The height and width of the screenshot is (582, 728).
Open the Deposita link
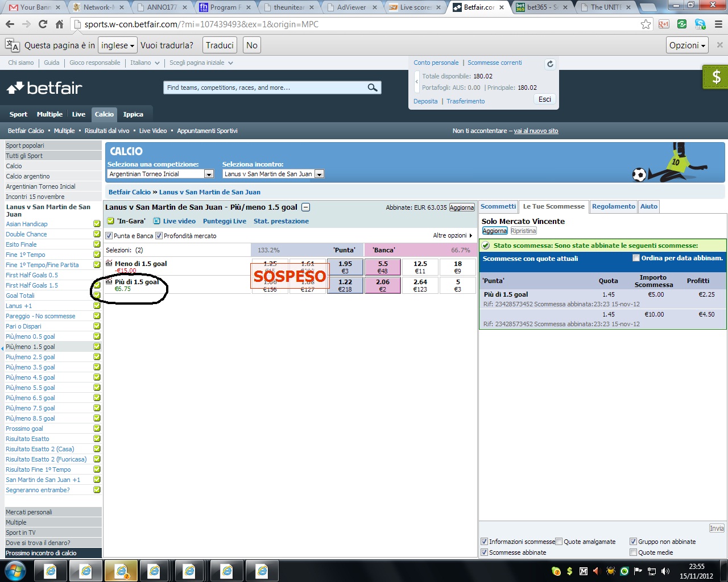(x=425, y=101)
